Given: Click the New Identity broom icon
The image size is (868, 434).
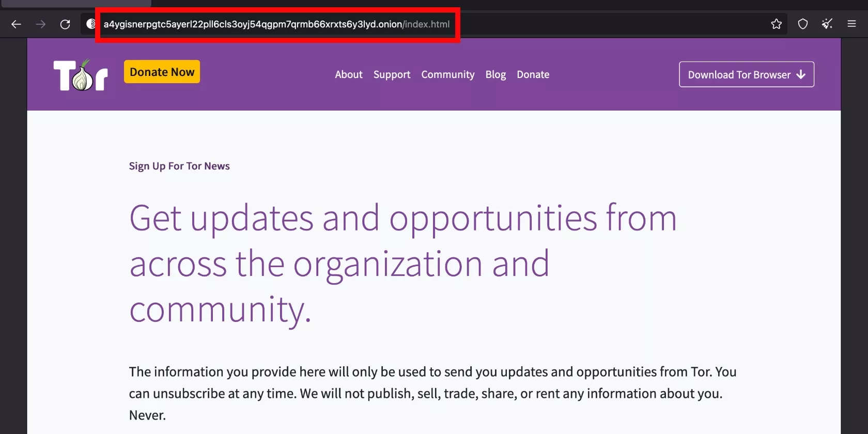Looking at the screenshot, I should 827,24.
